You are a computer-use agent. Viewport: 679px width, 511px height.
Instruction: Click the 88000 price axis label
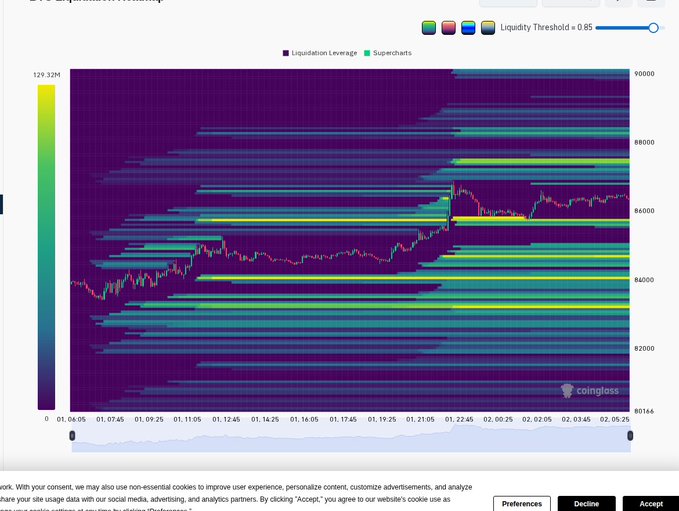click(x=644, y=142)
